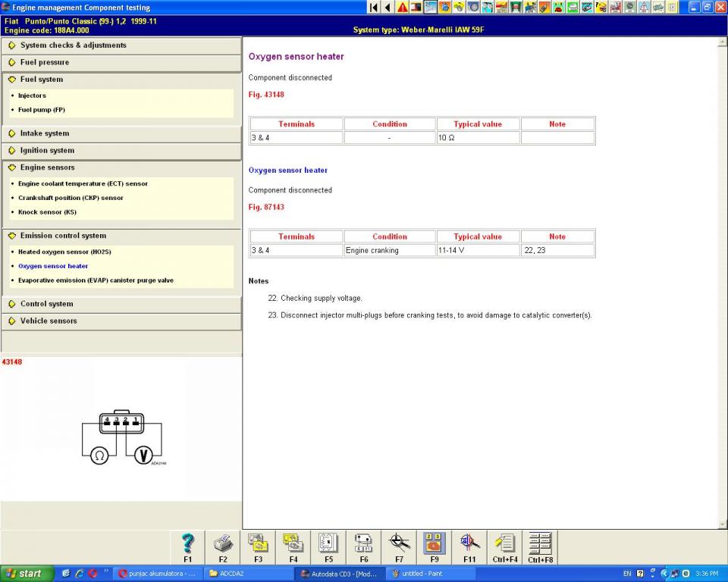Expand the Control system section
728x582 pixels.
point(121,304)
